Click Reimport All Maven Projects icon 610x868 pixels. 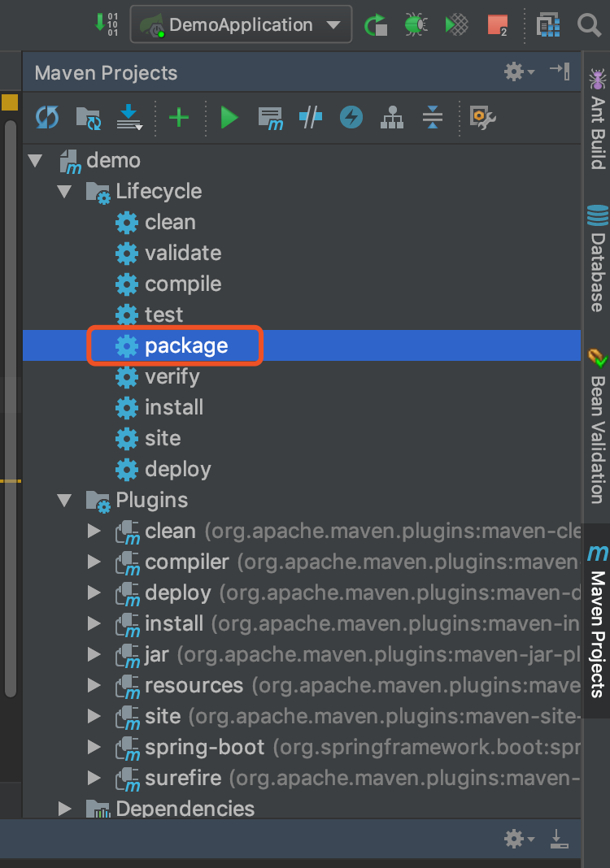pyautogui.click(x=47, y=118)
